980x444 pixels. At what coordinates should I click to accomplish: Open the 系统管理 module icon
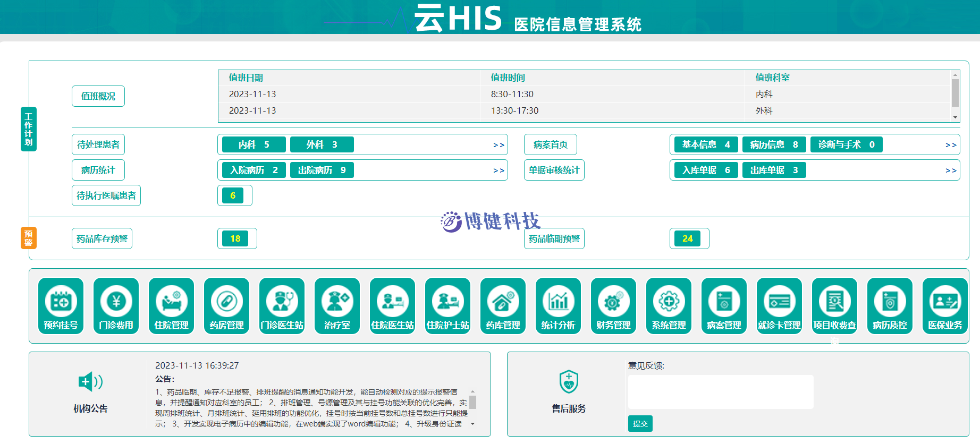(x=669, y=306)
